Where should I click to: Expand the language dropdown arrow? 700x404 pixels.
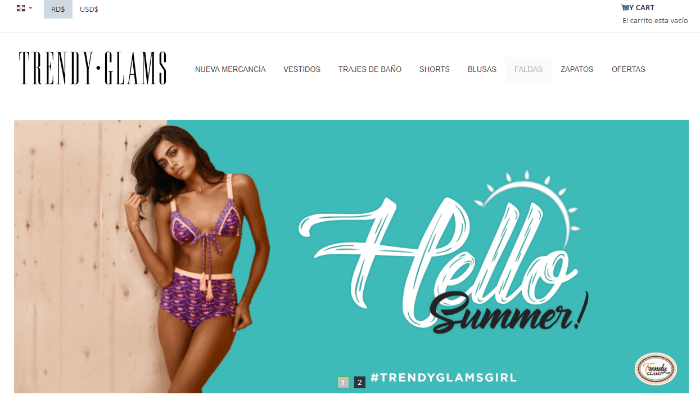30,8
